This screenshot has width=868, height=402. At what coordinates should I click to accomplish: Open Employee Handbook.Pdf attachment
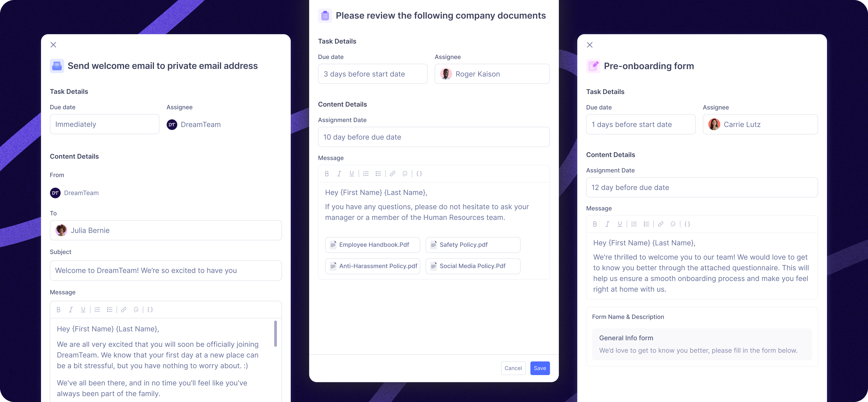click(x=372, y=245)
